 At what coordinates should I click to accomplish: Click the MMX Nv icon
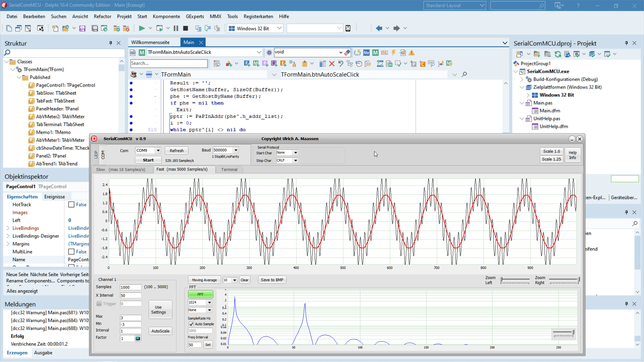click(366, 52)
